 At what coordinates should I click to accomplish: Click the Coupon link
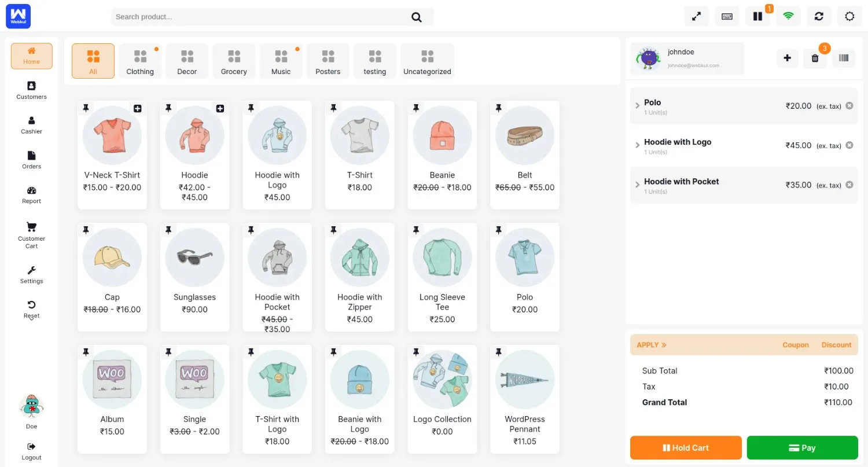click(796, 345)
